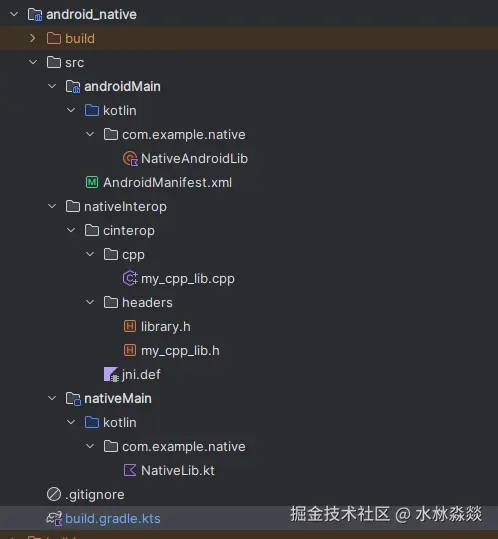Select com.example.native package under androidMain

tap(184, 134)
